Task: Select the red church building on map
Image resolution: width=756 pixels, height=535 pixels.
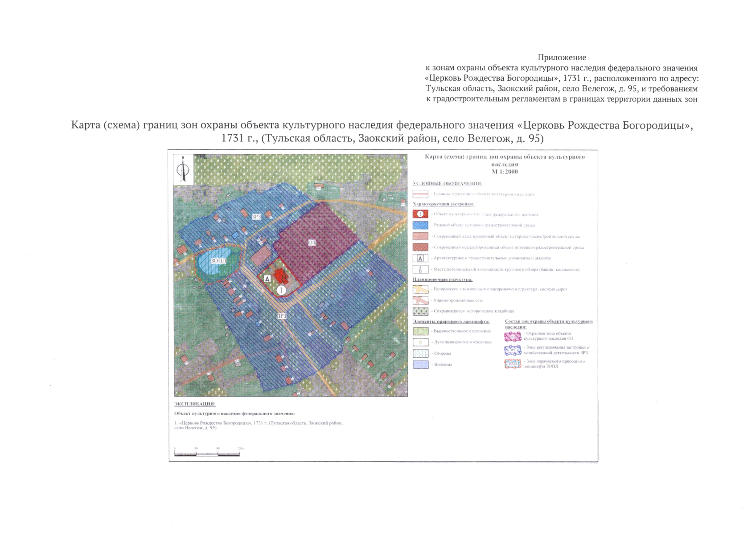Action: 281,276
